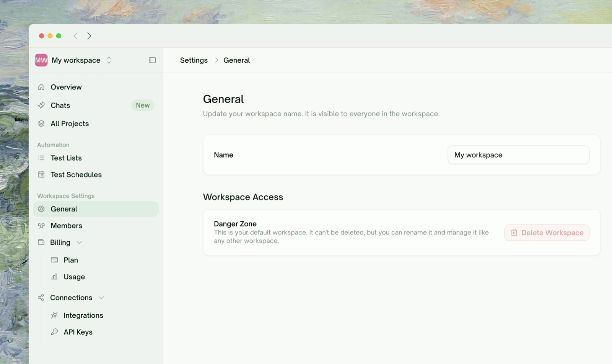The height and width of the screenshot is (364, 612).
Task: Click the Connections label
Action: click(x=71, y=297)
